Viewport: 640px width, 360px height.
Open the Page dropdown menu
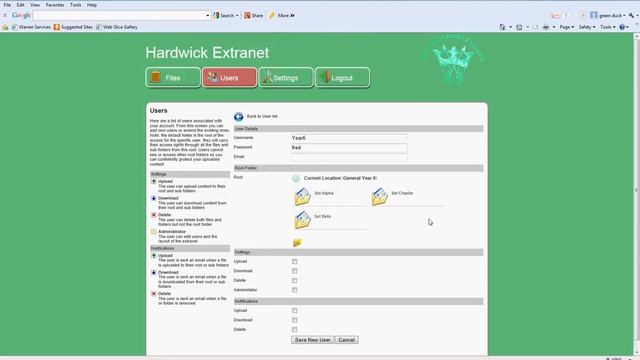click(567, 27)
